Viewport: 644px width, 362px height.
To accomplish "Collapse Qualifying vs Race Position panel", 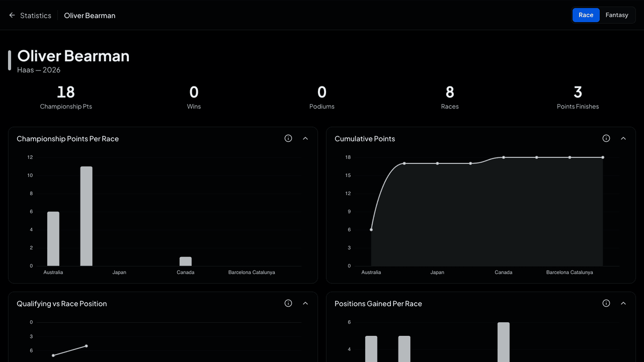I will click(x=305, y=303).
